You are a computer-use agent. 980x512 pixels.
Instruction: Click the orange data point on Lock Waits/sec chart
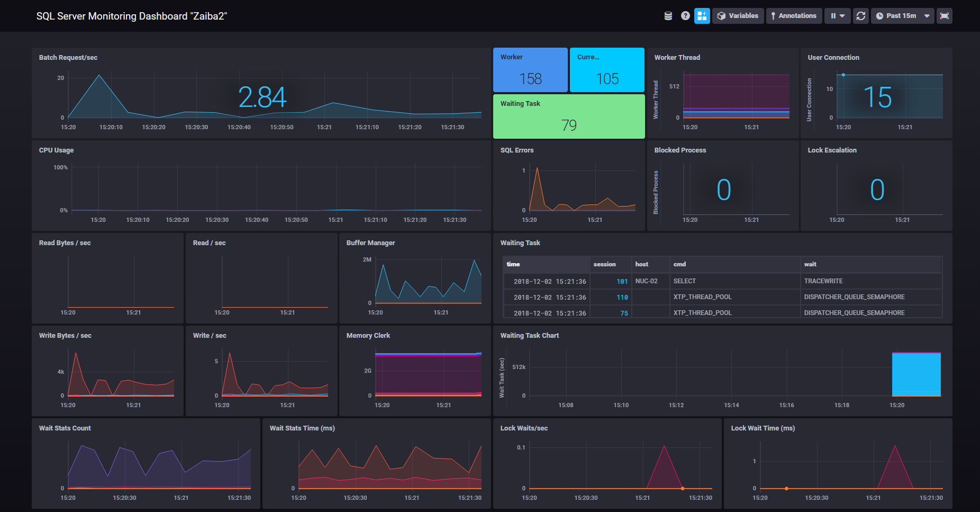(683, 488)
